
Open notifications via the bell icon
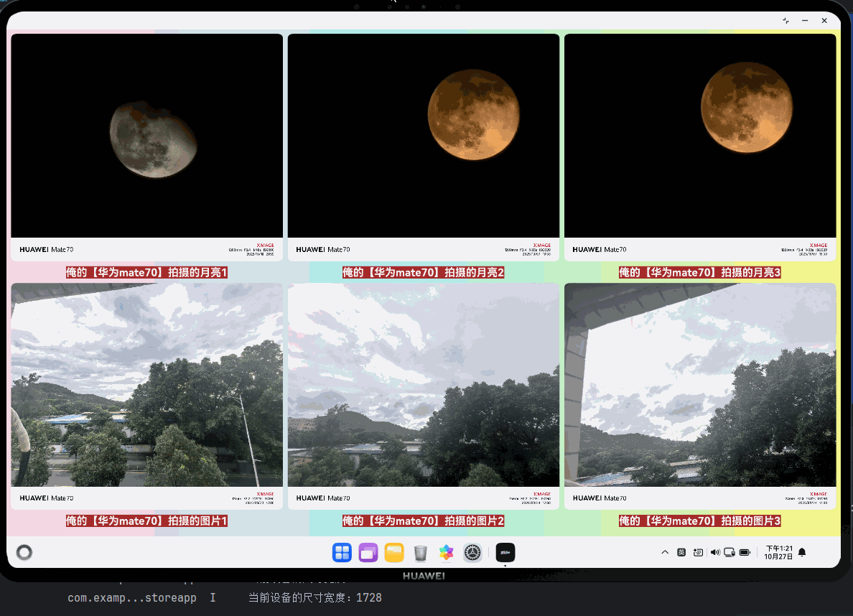coord(802,552)
